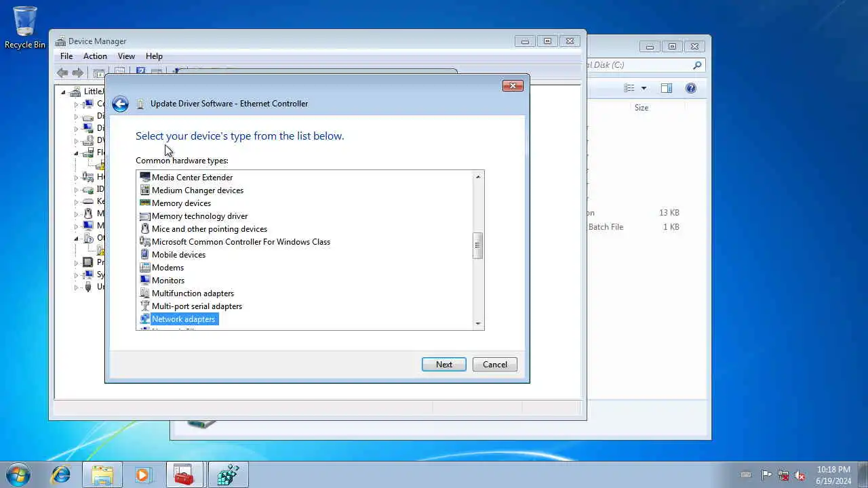Image resolution: width=868 pixels, height=488 pixels.
Task: Launch Windows Media Player from taskbar
Action: [x=143, y=474]
